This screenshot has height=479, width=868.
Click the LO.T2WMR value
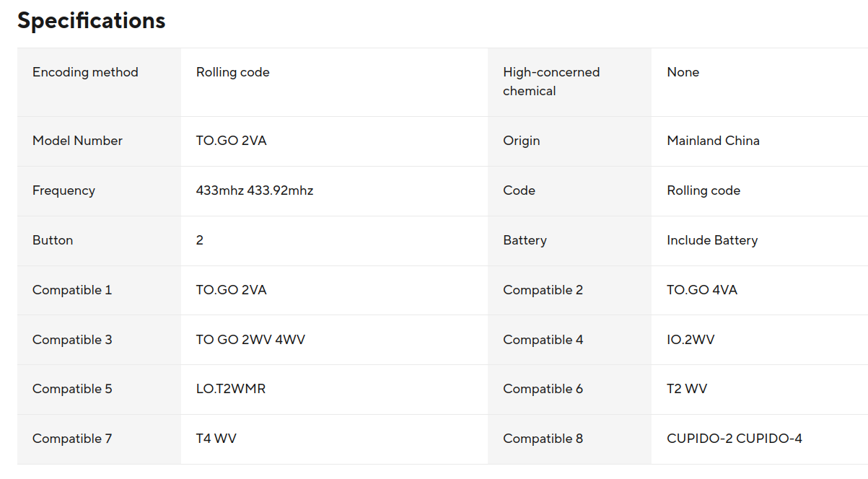pyautogui.click(x=231, y=389)
